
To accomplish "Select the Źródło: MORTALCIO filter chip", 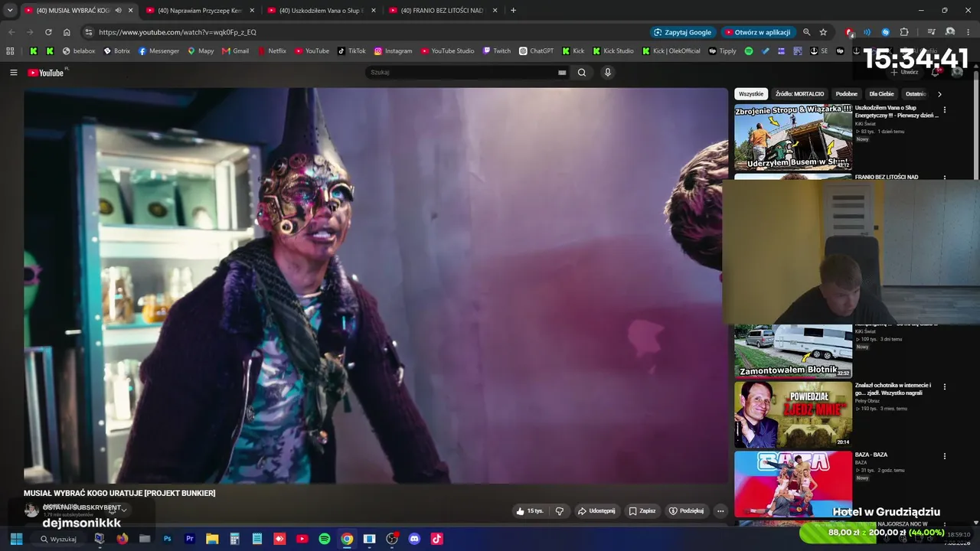I will click(x=799, y=94).
